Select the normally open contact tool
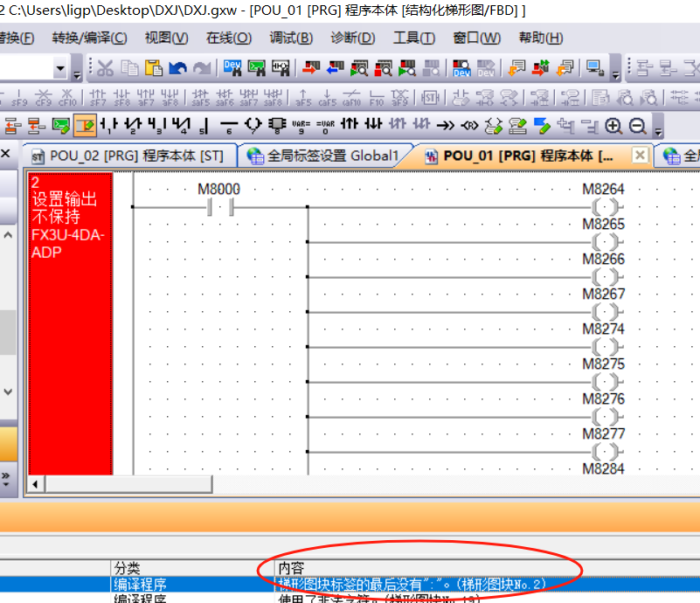This screenshot has width=700, height=603. point(109,126)
